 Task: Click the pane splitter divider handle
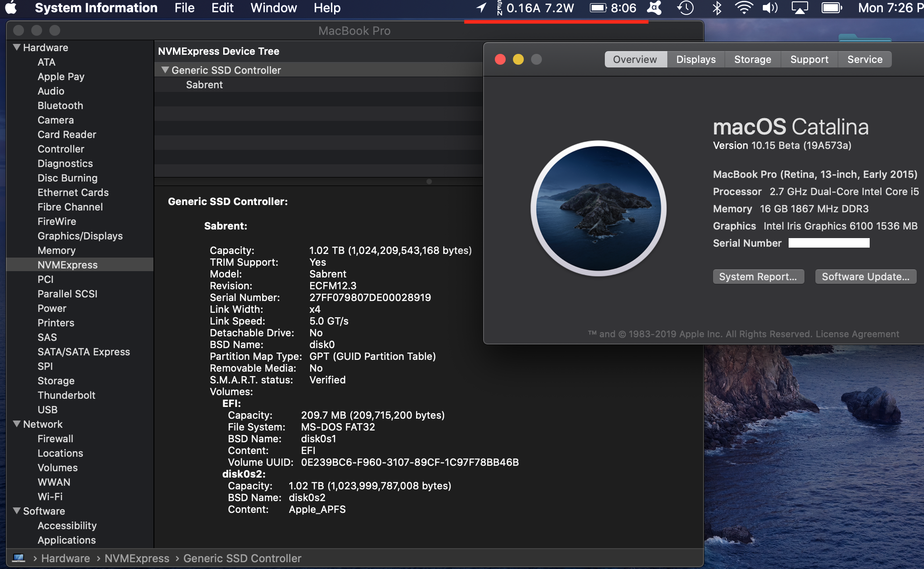(429, 182)
